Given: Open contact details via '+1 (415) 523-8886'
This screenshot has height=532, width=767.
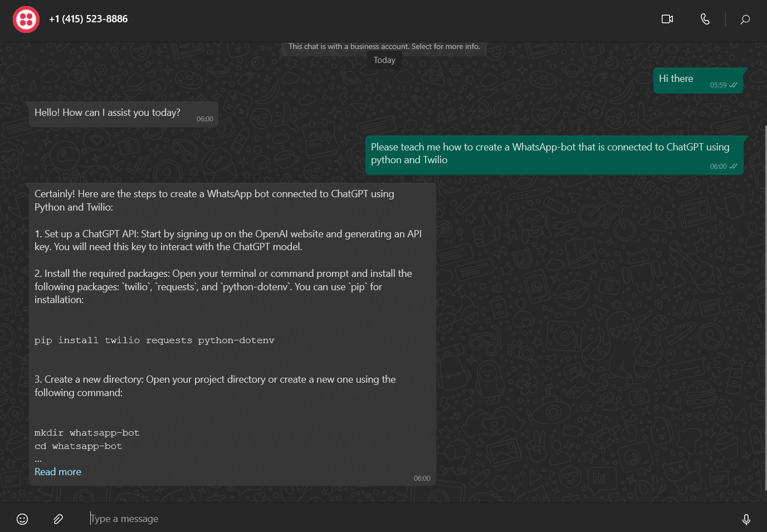Looking at the screenshot, I should click(x=88, y=19).
